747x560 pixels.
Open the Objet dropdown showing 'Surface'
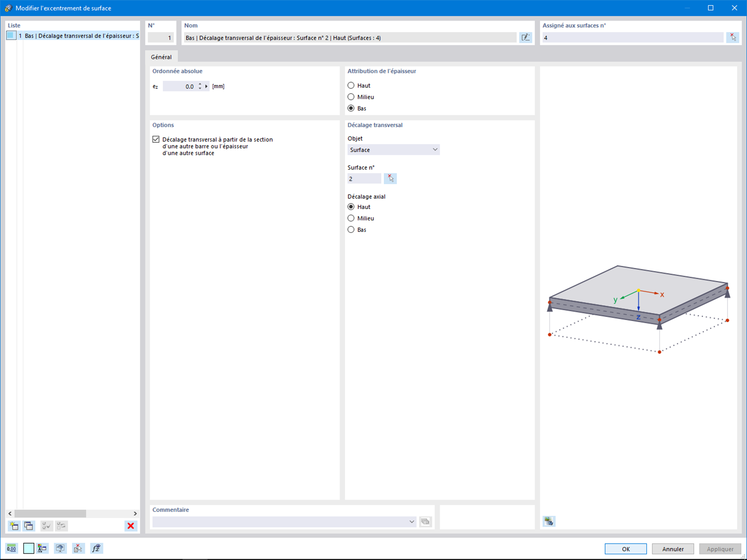(x=435, y=149)
